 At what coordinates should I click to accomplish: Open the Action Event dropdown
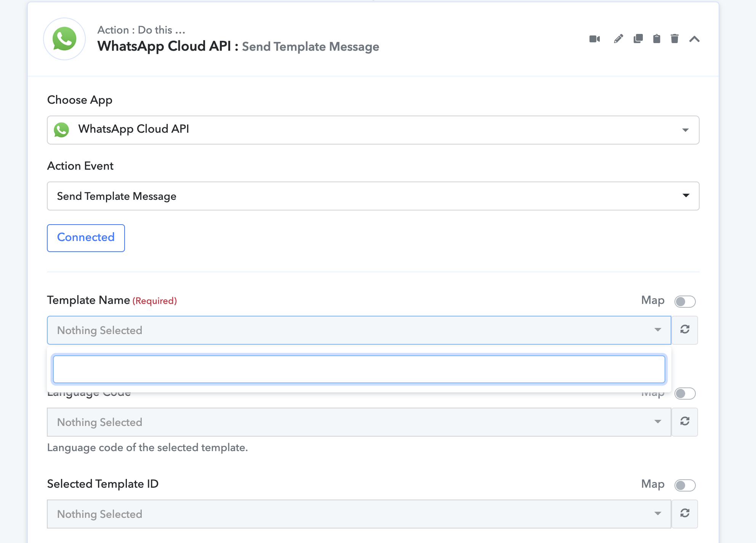coord(373,196)
